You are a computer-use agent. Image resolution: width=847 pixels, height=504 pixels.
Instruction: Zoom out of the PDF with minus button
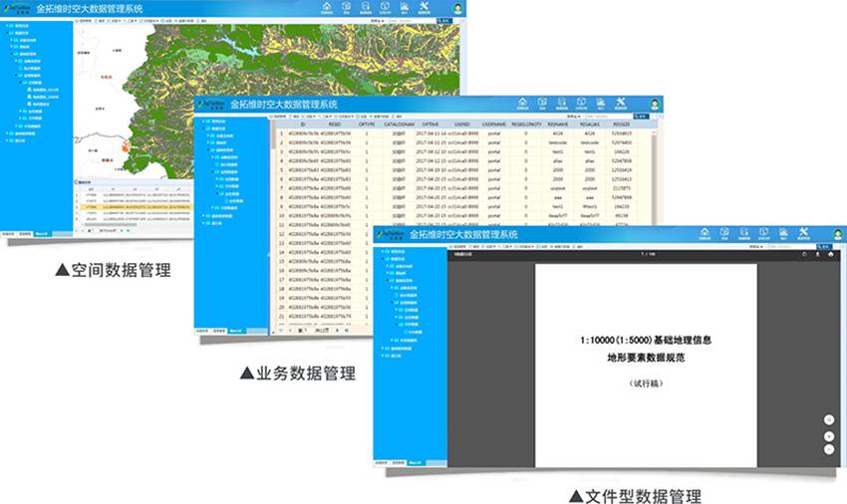[x=828, y=449]
